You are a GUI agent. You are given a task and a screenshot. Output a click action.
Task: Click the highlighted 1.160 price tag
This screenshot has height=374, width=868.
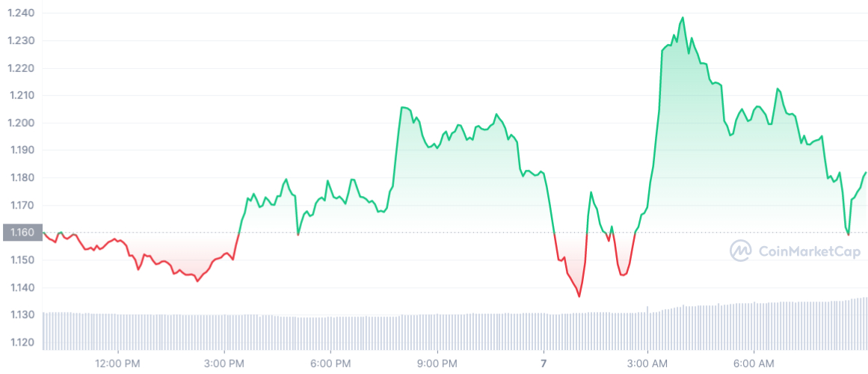pyautogui.click(x=21, y=233)
